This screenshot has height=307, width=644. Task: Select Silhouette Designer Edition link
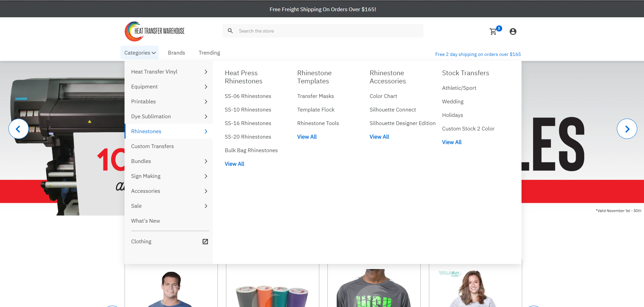coord(402,123)
